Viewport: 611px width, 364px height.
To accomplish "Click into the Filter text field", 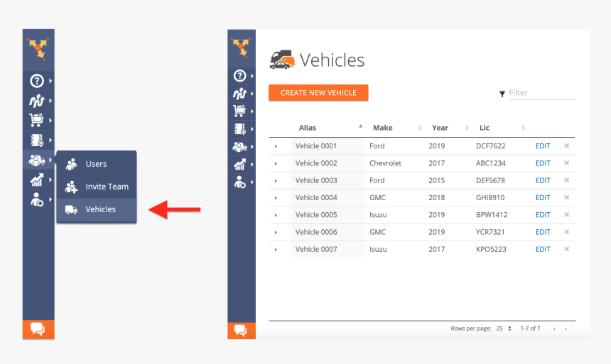I will tap(541, 93).
